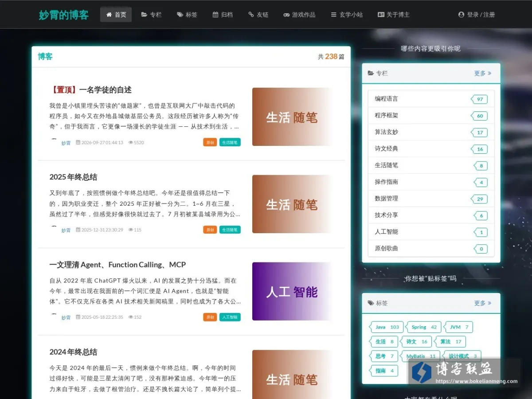Click author 妙霄 under 一名学徒的自述
Screen dimensions: 532x399
click(x=66, y=143)
